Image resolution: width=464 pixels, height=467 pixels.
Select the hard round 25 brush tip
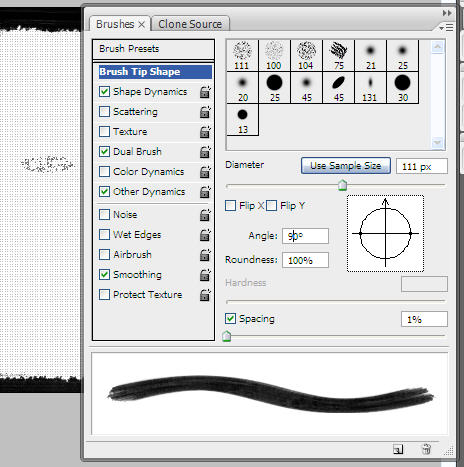click(x=274, y=87)
